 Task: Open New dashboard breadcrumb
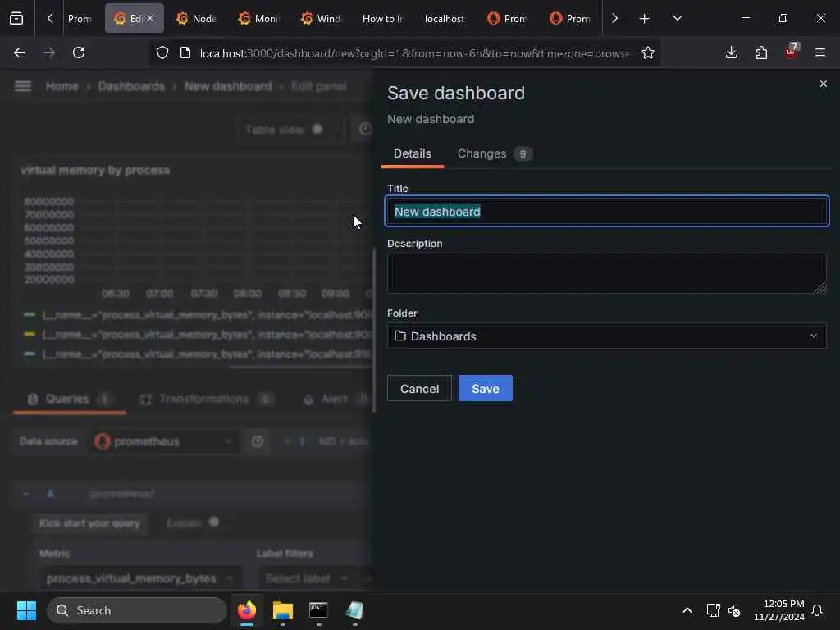click(228, 86)
